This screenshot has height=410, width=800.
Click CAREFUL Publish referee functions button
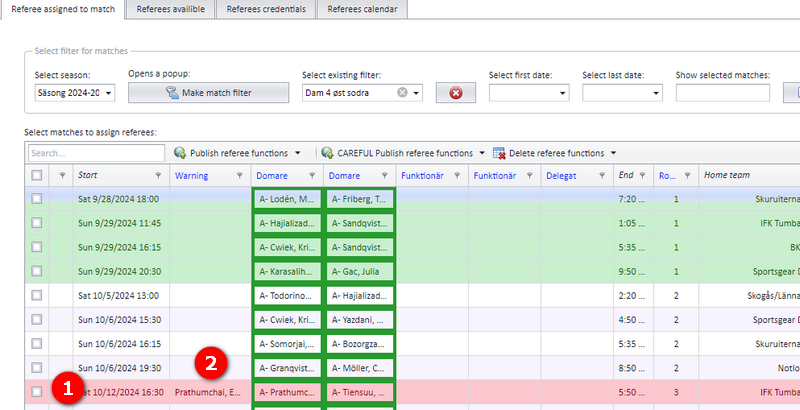coord(398,153)
